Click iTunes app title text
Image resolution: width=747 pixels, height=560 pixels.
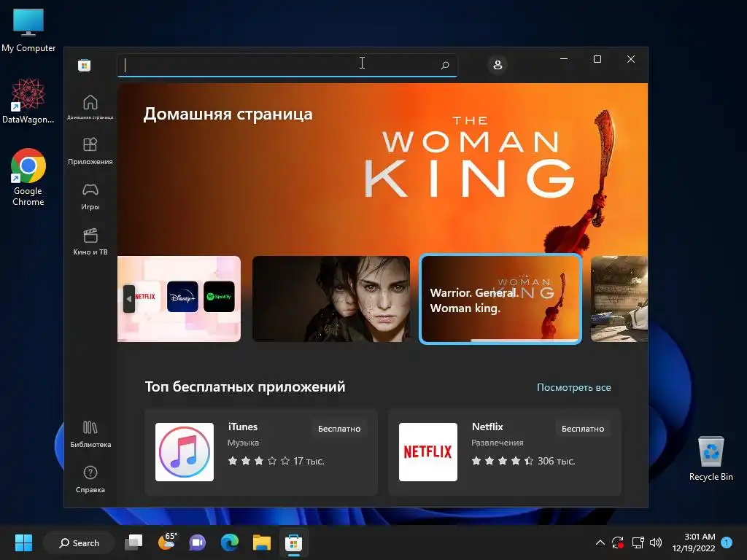point(242,427)
